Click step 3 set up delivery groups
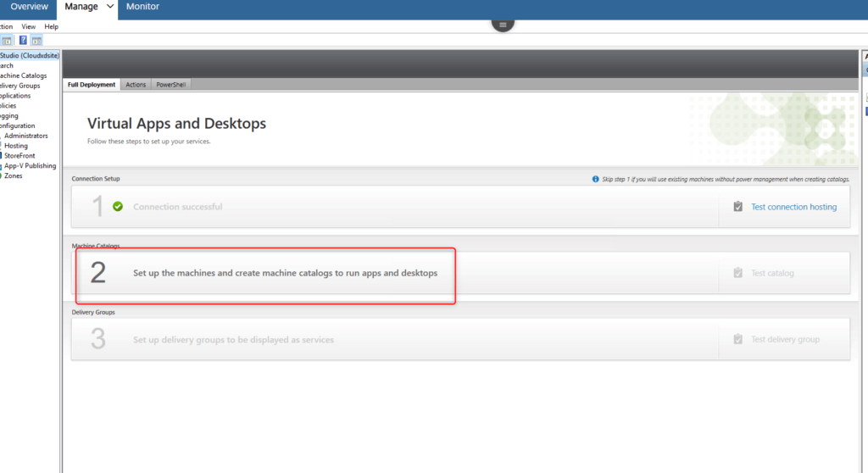 [233, 340]
